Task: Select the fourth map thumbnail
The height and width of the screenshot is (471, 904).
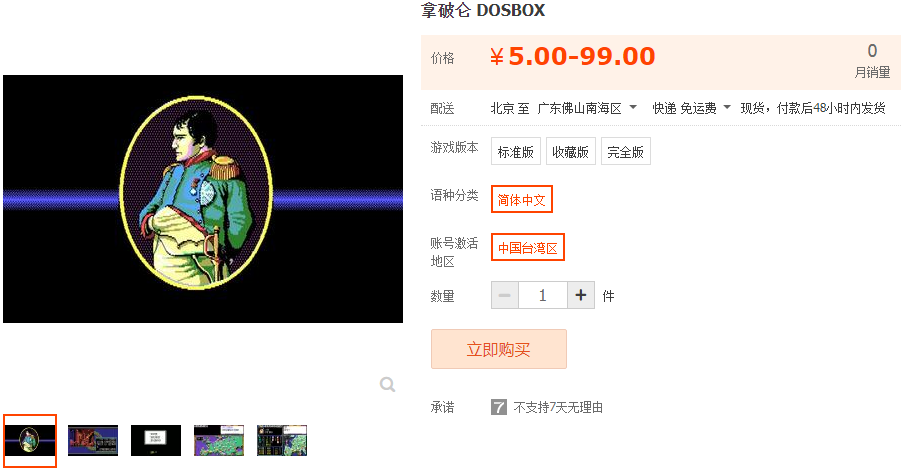Action: click(x=219, y=440)
